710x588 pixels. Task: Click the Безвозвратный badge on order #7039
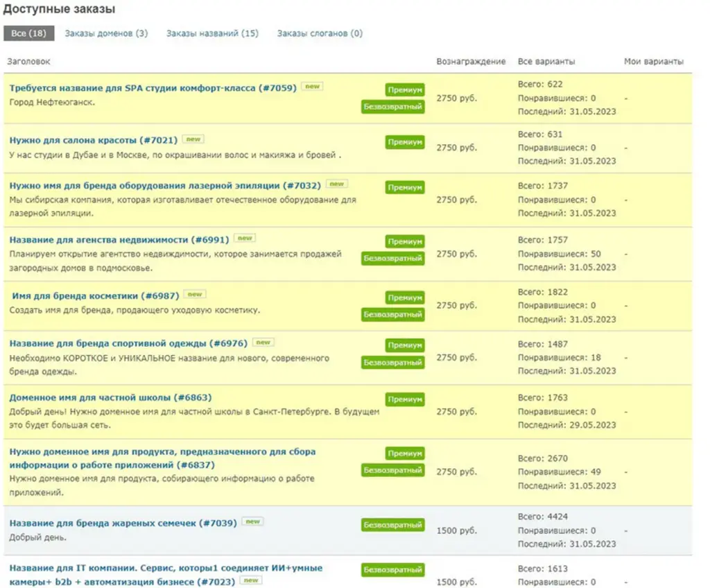(392, 525)
